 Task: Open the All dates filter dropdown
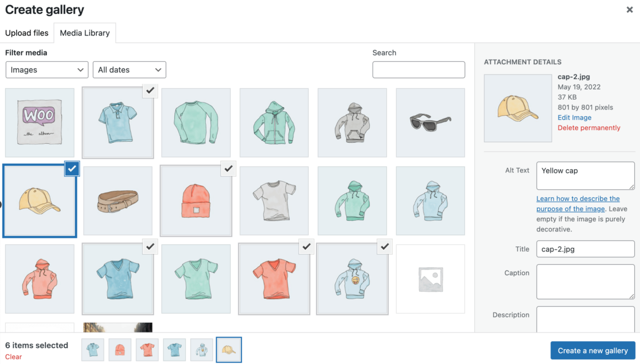coord(129,69)
